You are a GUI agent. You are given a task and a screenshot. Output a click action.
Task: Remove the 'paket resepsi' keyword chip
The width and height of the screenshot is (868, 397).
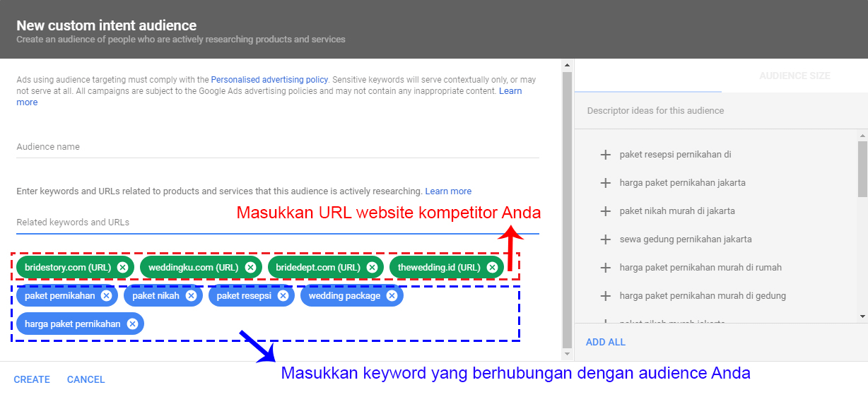pyautogui.click(x=283, y=296)
